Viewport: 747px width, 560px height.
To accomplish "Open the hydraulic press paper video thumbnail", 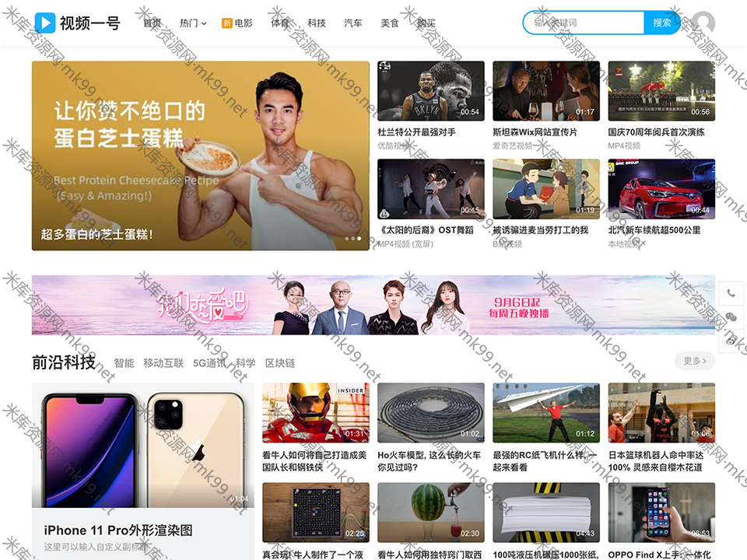I will click(x=546, y=513).
